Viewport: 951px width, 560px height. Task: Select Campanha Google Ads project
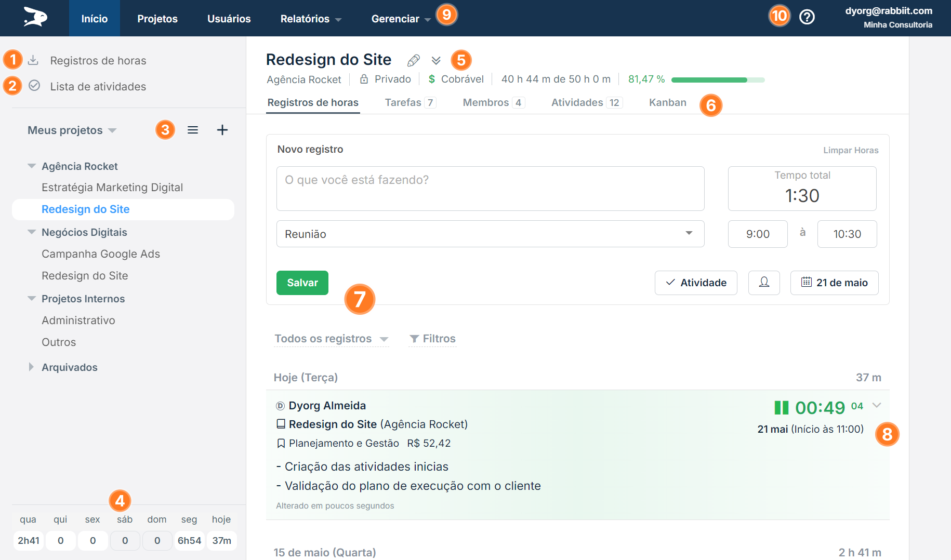[101, 254]
